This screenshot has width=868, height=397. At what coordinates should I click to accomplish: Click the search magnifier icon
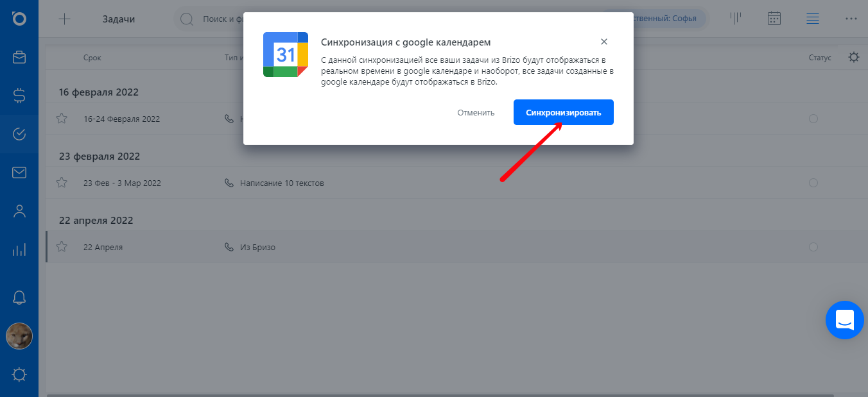pos(187,19)
